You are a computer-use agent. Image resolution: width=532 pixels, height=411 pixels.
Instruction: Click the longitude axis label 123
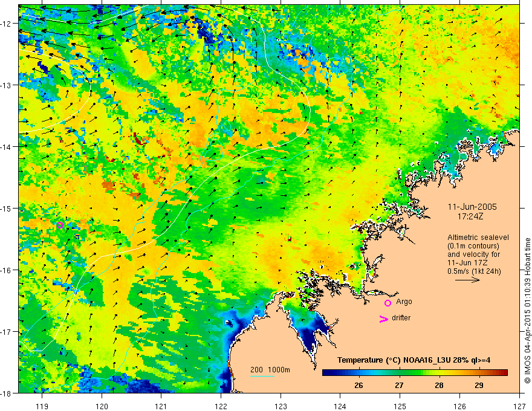[x=281, y=406]
